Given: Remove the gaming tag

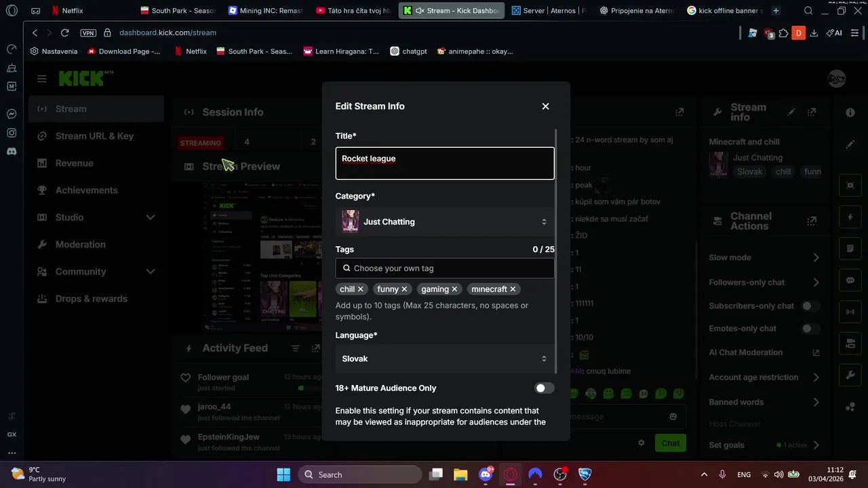Looking at the screenshot, I should (x=454, y=289).
